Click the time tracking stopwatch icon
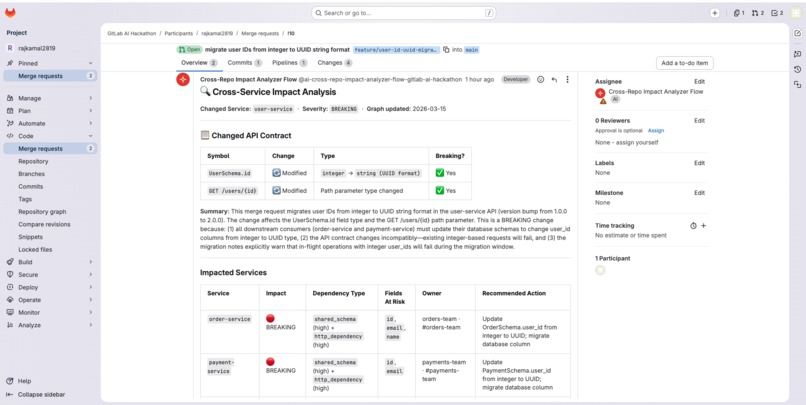Screen dimensions: 806x405 (693, 226)
